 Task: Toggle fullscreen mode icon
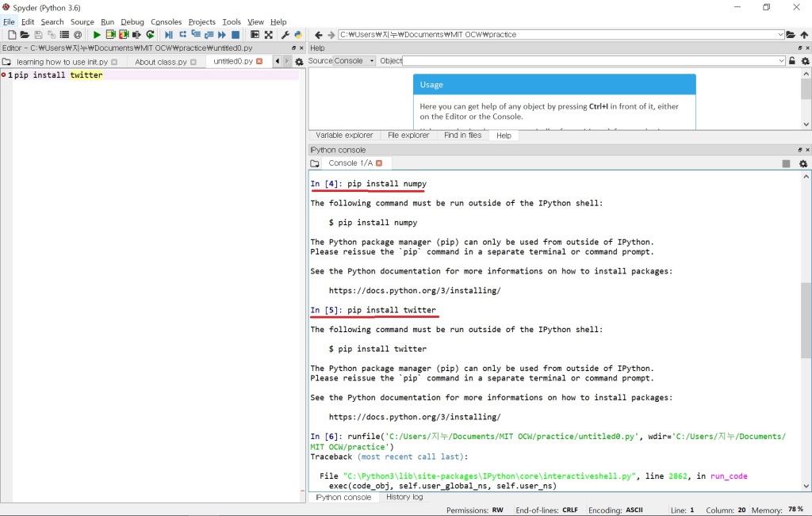point(268,35)
